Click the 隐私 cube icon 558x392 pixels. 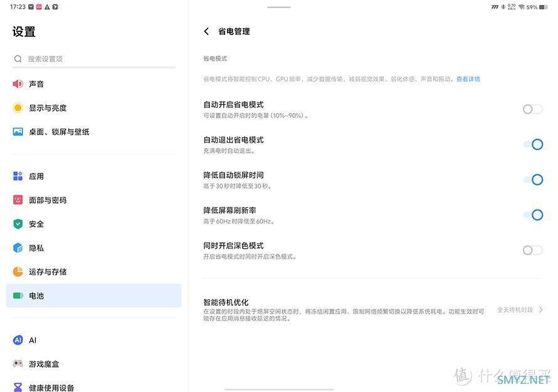click(18, 248)
